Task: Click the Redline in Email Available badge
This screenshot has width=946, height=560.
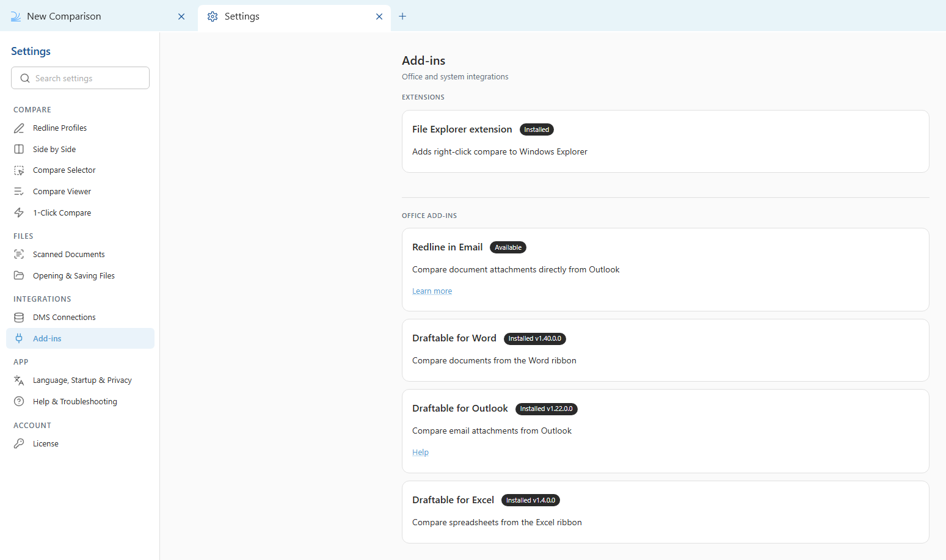Action: click(x=508, y=247)
